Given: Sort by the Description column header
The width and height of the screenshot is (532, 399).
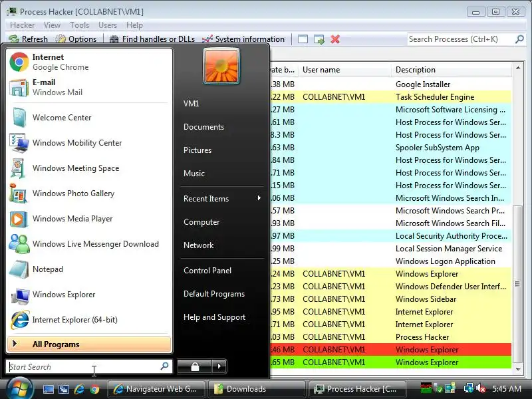Looking at the screenshot, I should point(452,70).
